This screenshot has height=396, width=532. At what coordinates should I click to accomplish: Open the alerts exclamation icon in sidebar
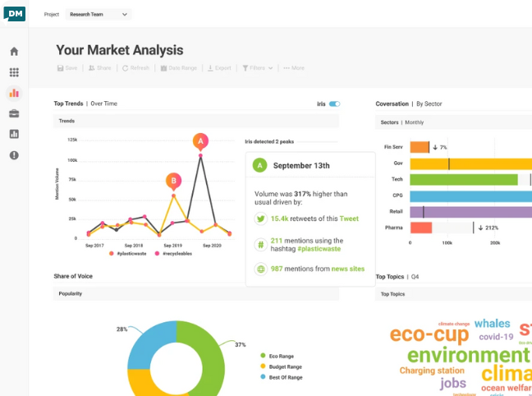[14, 155]
